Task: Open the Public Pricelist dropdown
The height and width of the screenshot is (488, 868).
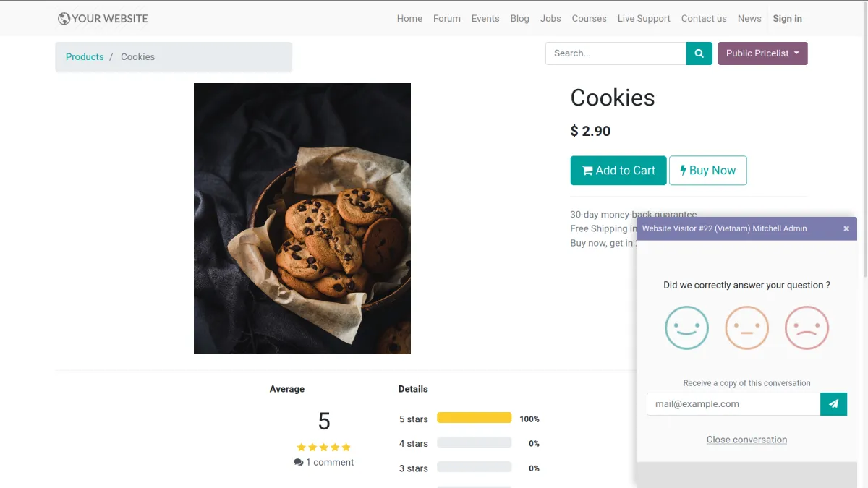Action: pos(762,53)
